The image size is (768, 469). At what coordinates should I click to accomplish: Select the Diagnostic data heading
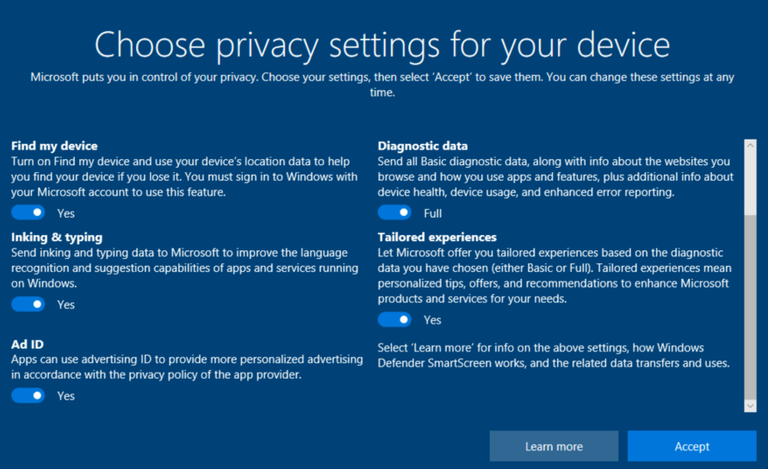click(x=423, y=146)
